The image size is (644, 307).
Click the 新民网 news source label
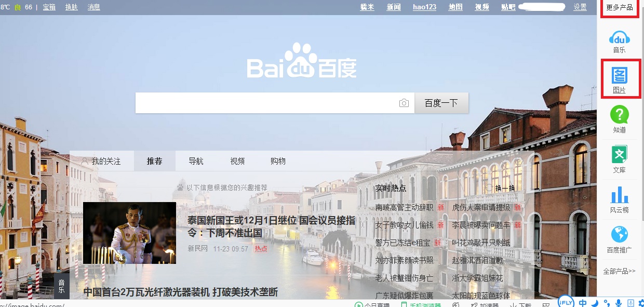pos(197,249)
